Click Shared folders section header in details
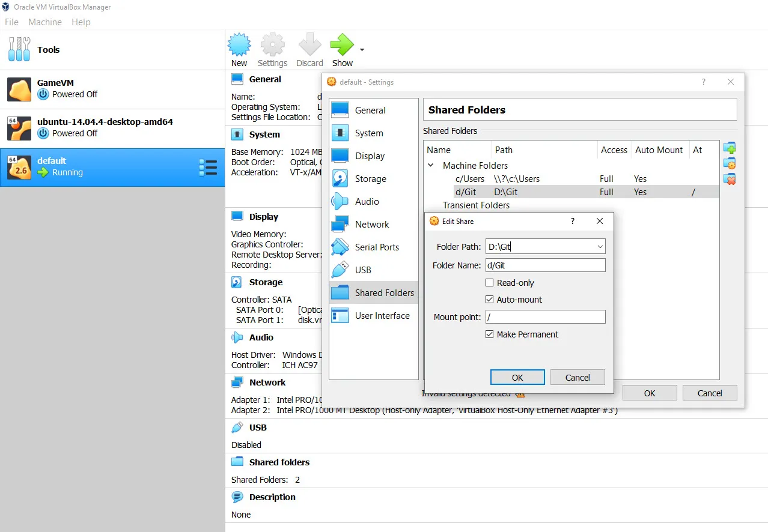Viewport: 768px width, 532px height. [x=279, y=462]
